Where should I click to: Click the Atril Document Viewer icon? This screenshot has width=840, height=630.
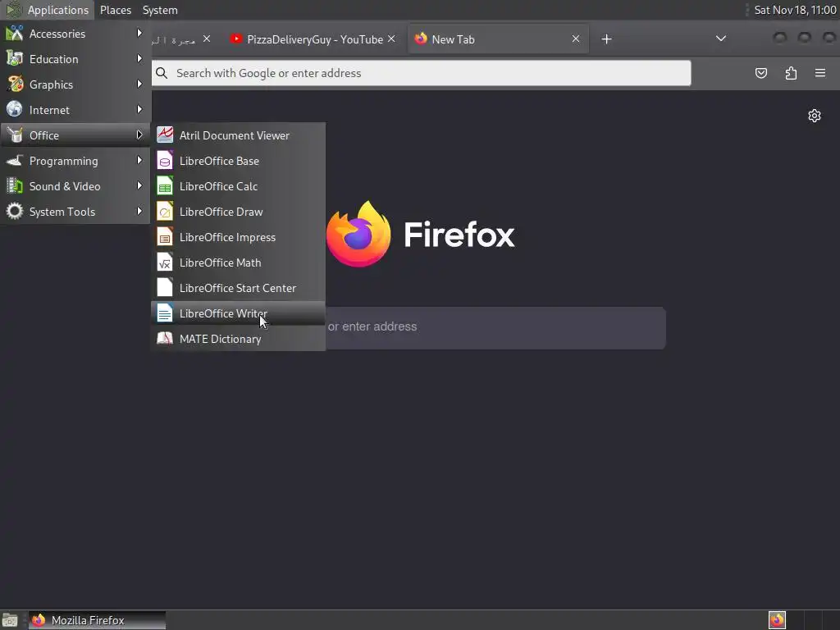(164, 135)
